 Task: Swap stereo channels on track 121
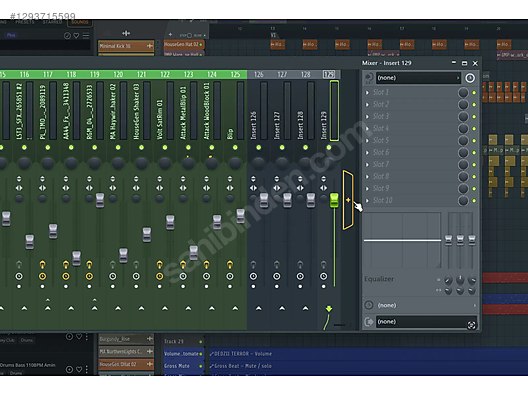coord(136,188)
